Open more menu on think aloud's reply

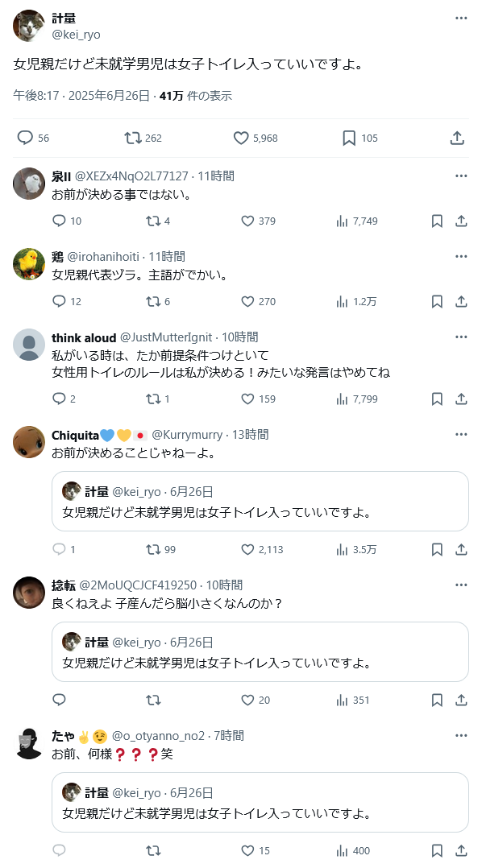(x=461, y=337)
